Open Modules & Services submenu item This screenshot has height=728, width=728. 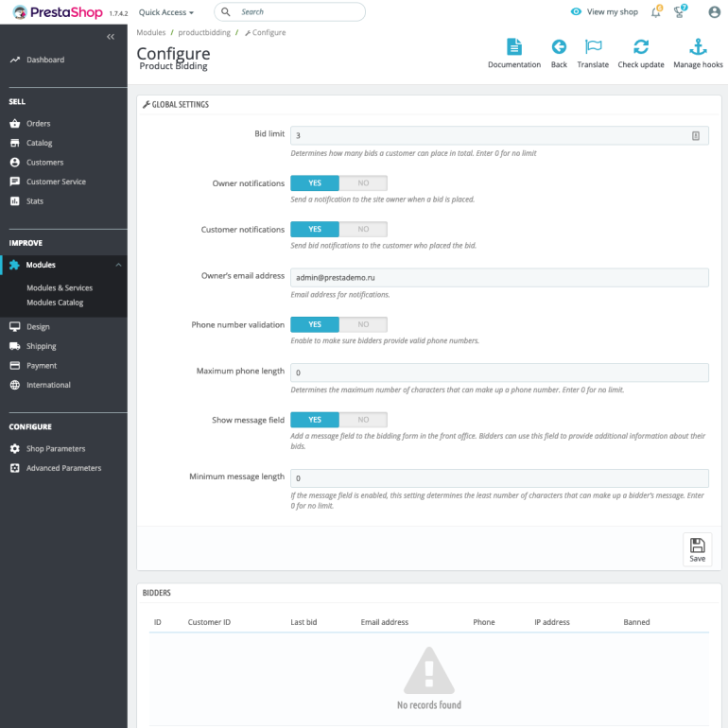[60, 287]
